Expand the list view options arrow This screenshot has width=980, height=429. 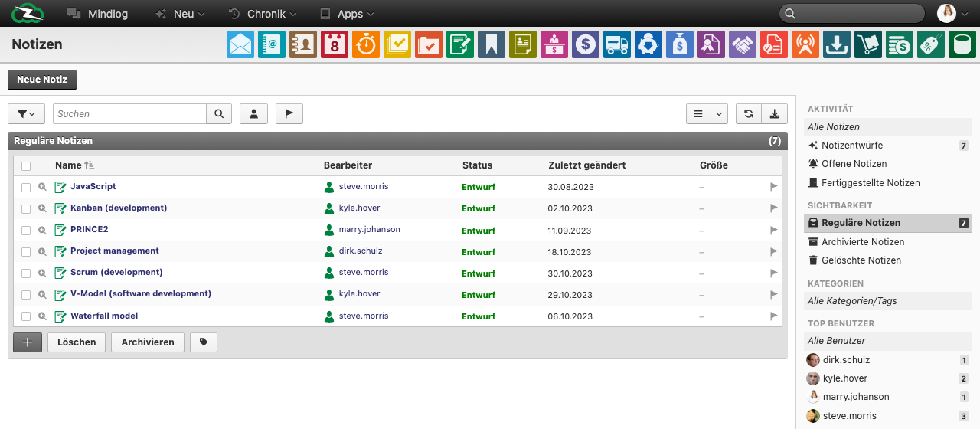(719, 113)
